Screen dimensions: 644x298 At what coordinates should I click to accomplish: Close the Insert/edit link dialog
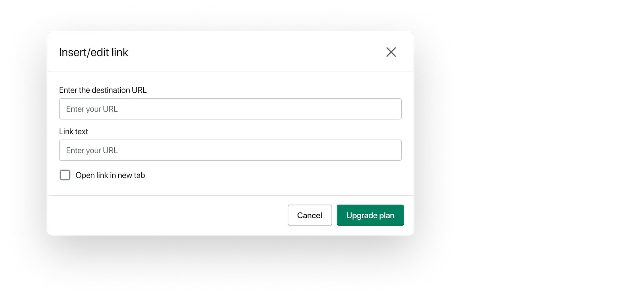click(391, 52)
